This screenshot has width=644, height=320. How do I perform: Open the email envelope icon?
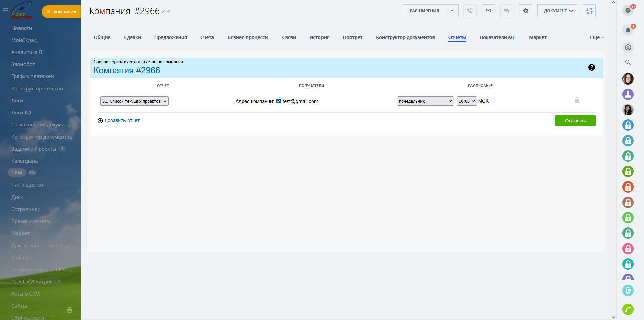pos(488,11)
